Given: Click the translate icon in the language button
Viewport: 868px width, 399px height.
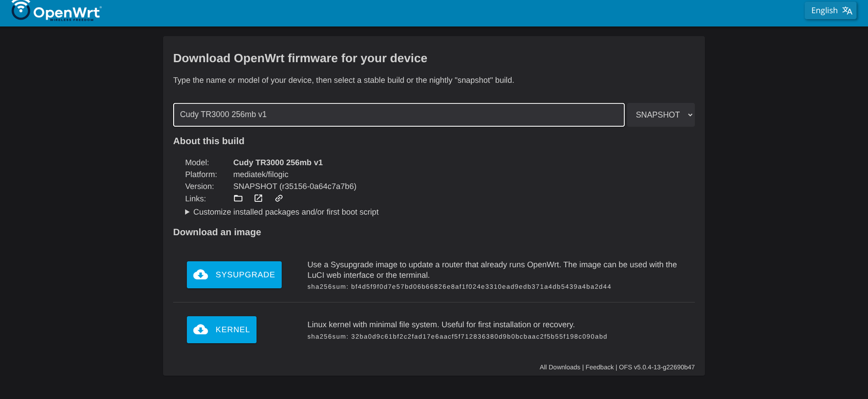Looking at the screenshot, I should point(847,11).
